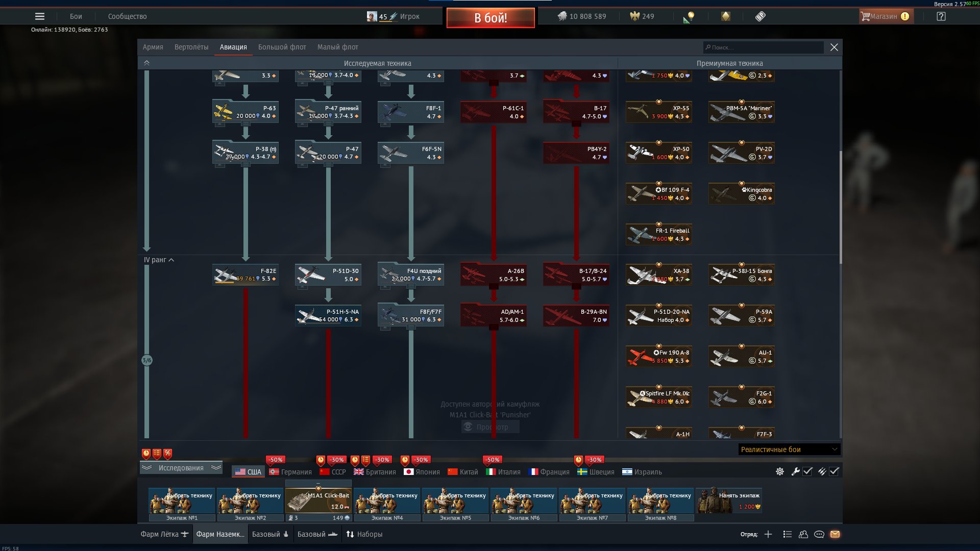Click the wrench auto-repair icon
This screenshot has height=551, width=980.
(x=795, y=471)
